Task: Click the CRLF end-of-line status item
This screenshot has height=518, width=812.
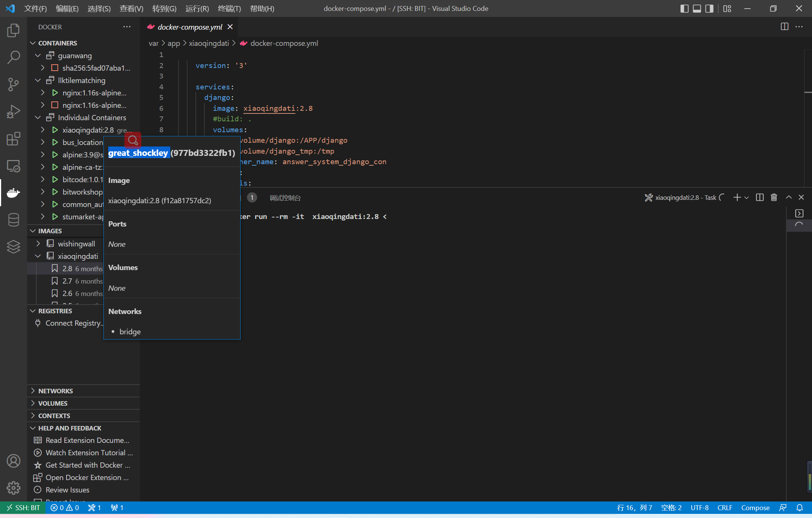Action: point(725,507)
